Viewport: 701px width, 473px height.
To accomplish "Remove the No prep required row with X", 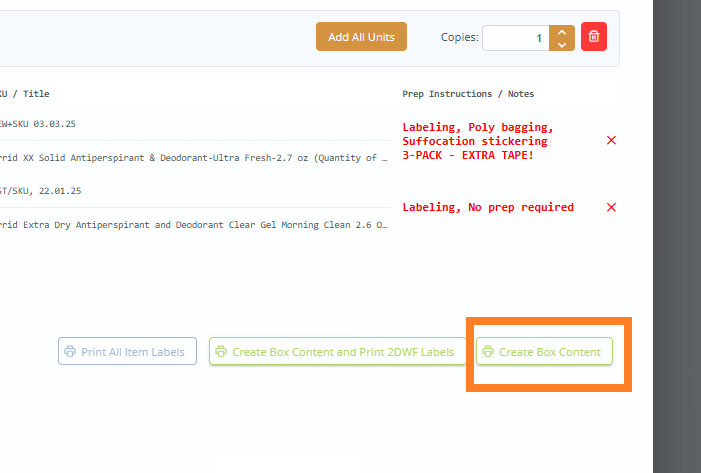I will coord(611,207).
